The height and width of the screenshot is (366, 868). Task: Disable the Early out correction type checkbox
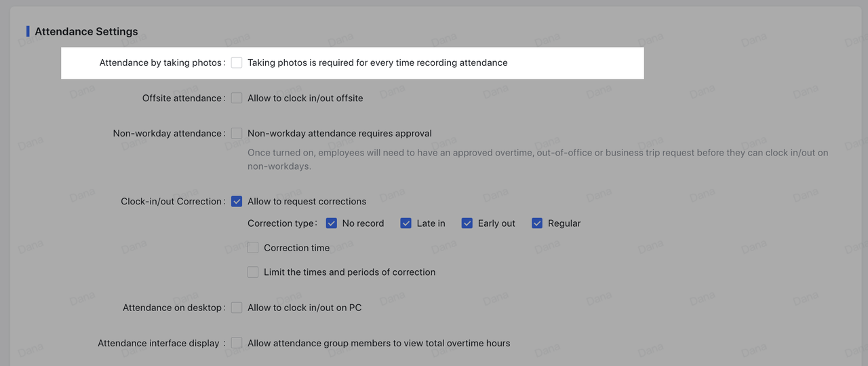(x=467, y=223)
